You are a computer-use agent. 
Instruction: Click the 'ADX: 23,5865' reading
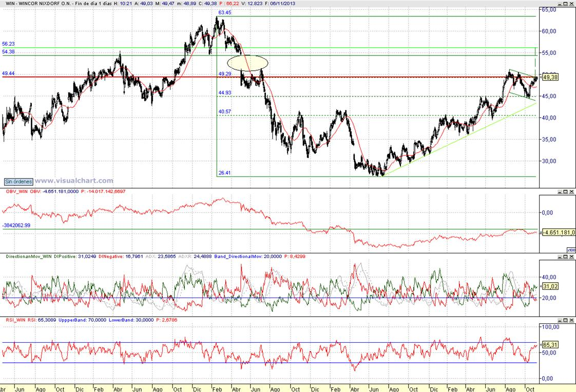point(161,257)
